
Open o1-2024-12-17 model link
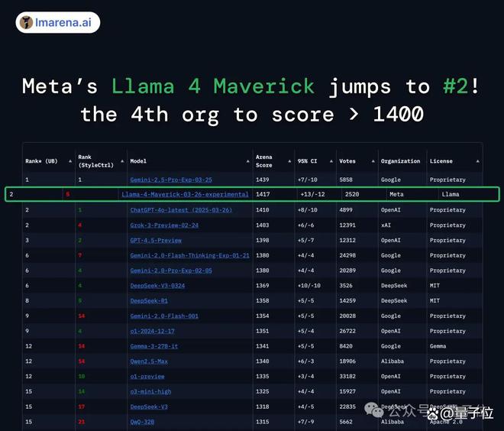[153, 331]
